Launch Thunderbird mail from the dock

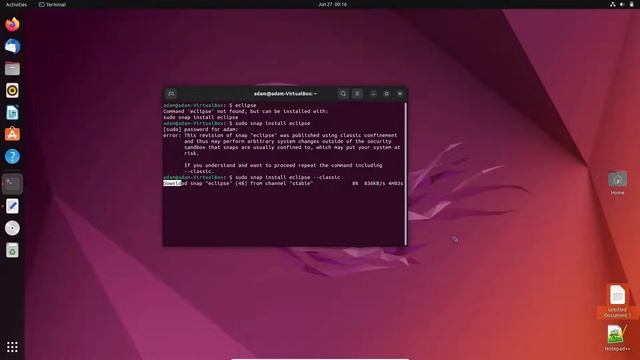(12, 46)
